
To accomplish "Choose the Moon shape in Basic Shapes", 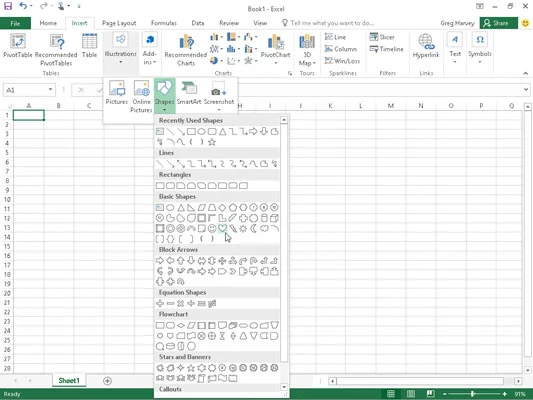I will [x=254, y=228].
